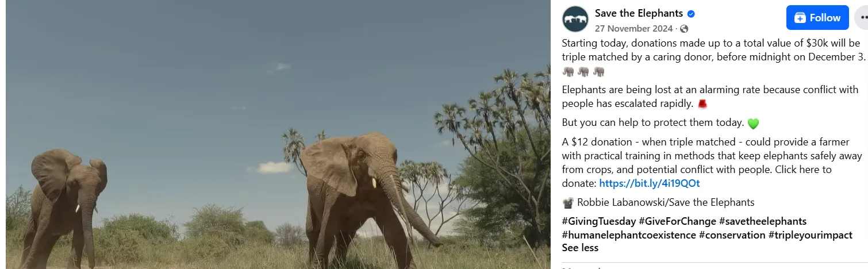Image resolution: width=868 pixels, height=269 pixels.
Task: Open the #GiveForChange hashtag
Action: pos(677,221)
